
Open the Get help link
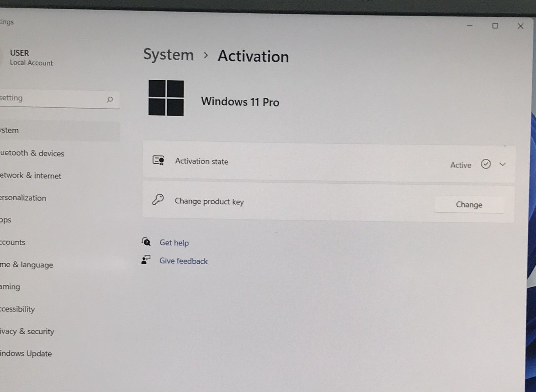174,243
